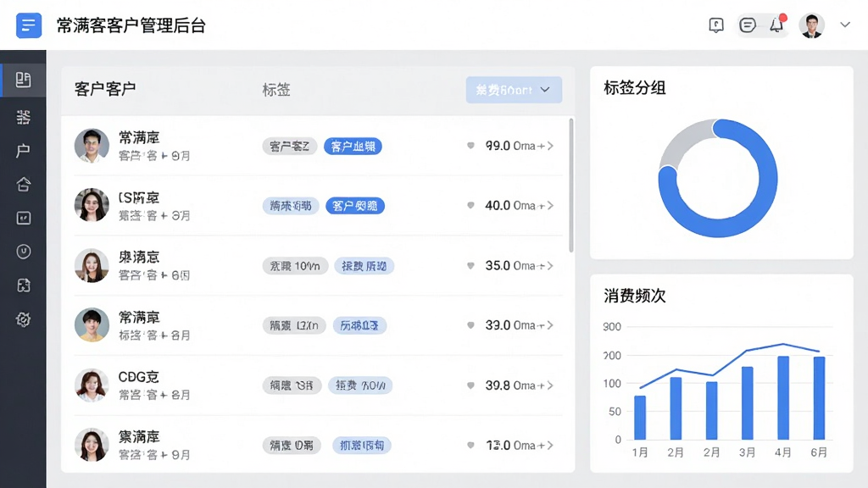
Task: Open the settings gear icon in sidebar
Action: [x=23, y=319]
